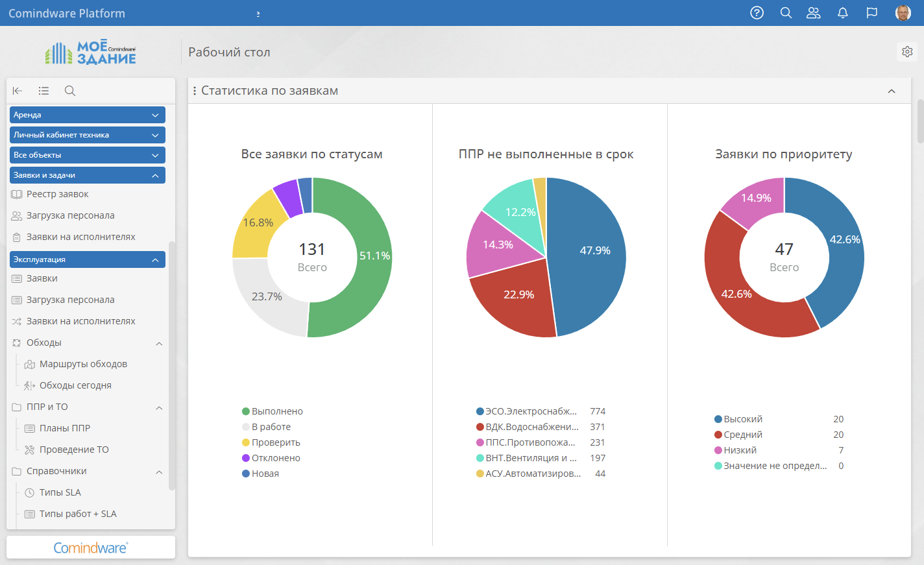This screenshot has width=924, height=565.
Task: Expand the Аренда section
Action: click(x=88, y=115)
